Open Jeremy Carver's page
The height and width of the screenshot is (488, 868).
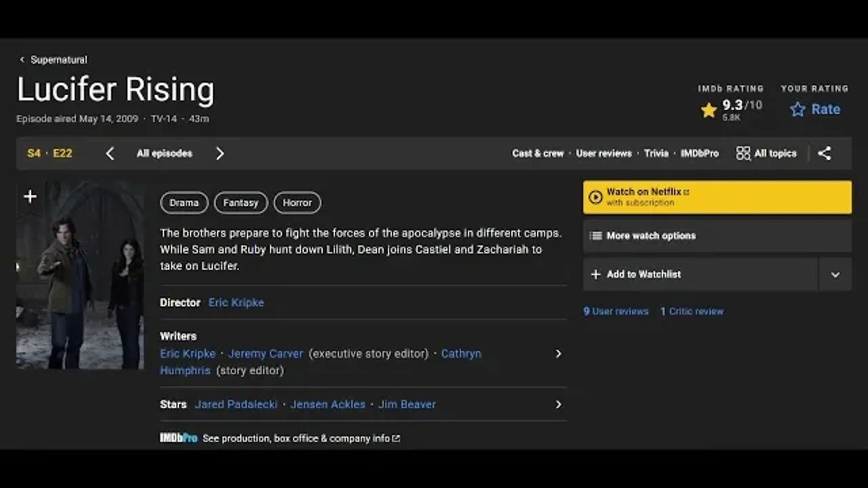click(265, 353)
